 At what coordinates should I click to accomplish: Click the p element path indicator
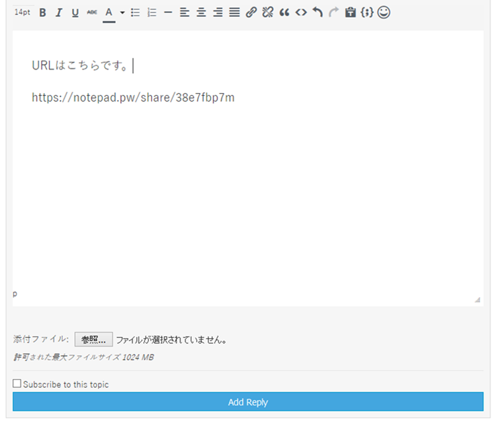(15, 293)
